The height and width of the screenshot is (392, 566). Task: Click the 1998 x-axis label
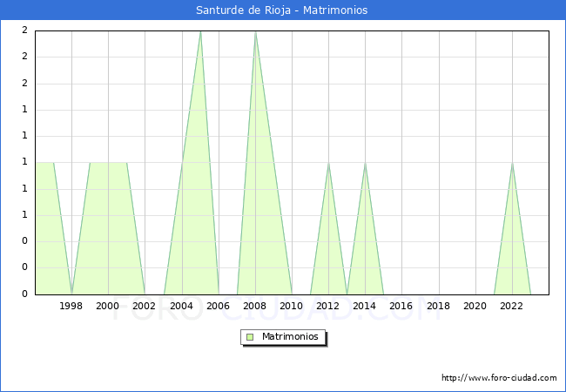coord(71,306)
